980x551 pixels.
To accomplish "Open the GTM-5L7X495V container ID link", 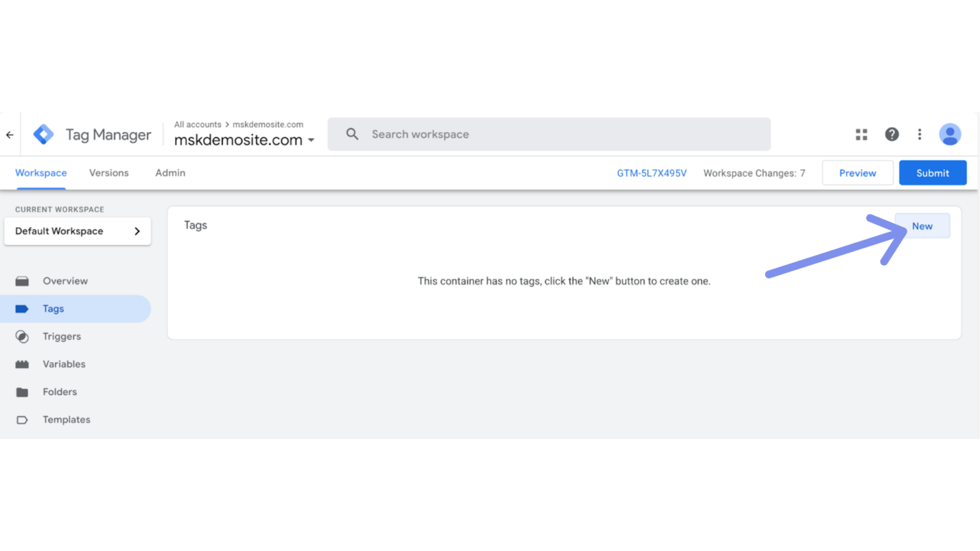I will [x=651, y=173].
